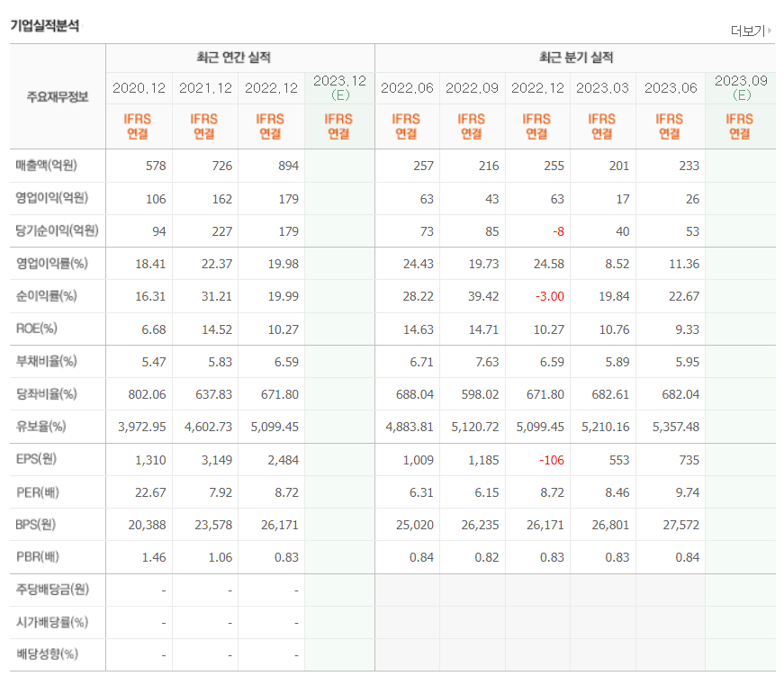Click the 2023.09 (E) column header
This screenshot has width=784, height=676.
pos(741,88)
